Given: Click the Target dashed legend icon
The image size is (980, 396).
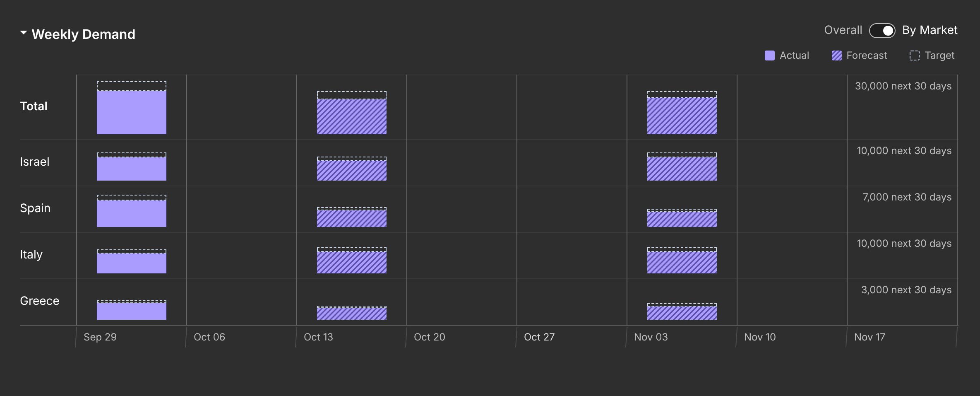Looking at the screenshot, I should coord(915,56).
